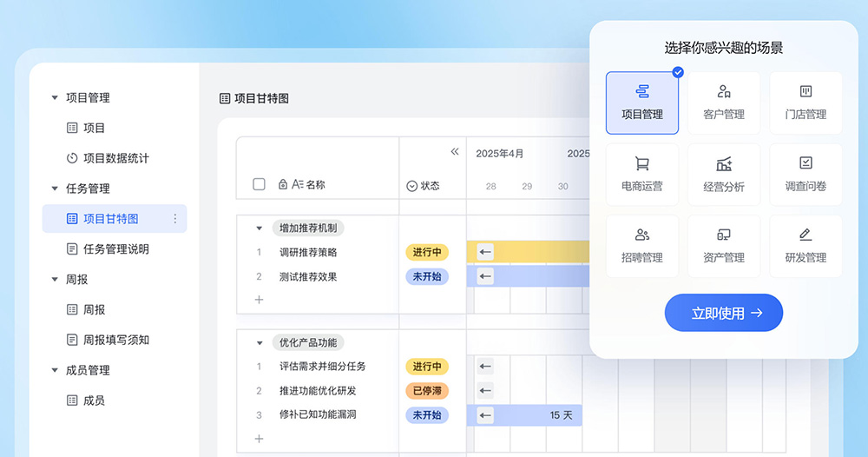Tick the select-all checkbox beside 名称

259,184
